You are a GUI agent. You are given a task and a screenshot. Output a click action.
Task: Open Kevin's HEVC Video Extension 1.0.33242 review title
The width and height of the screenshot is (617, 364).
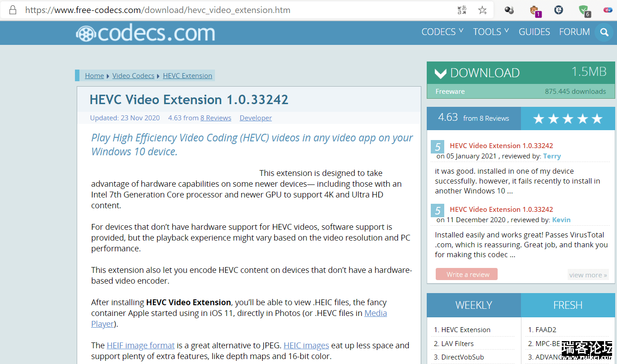501,209
